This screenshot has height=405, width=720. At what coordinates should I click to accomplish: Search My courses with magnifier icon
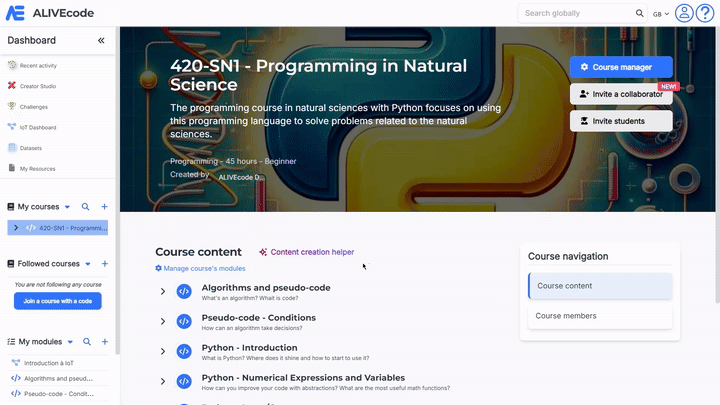tap(85, 207)
